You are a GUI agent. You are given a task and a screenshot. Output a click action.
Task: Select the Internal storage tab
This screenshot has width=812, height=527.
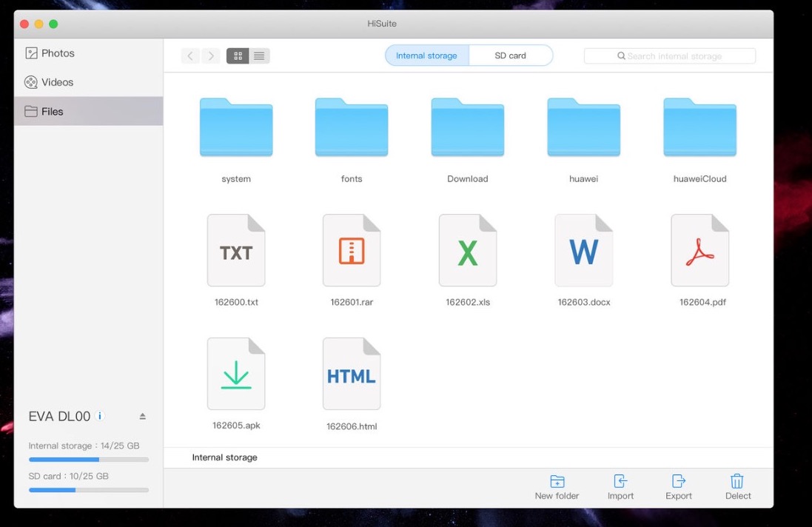[426, 56]
